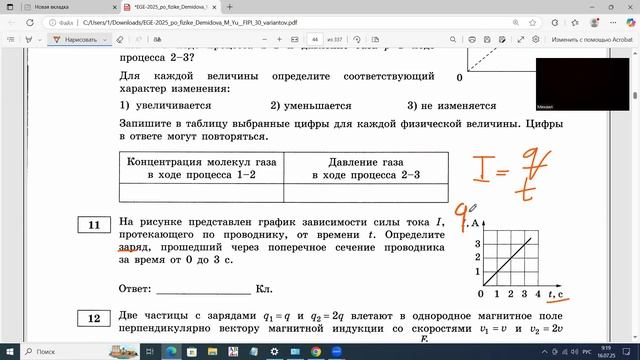The width and height of the screenshot is (640, 360).
Task: Click the vertical scrollbar thumb
Action: (635, 95)
